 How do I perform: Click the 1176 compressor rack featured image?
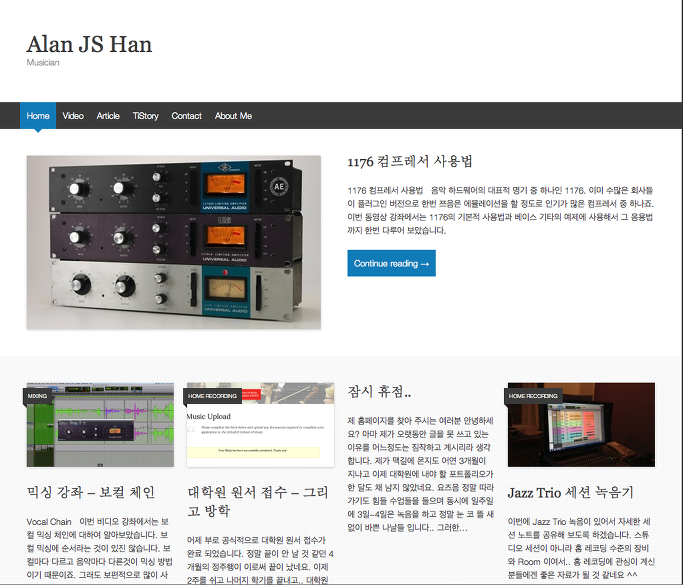[x=174, y=242]
